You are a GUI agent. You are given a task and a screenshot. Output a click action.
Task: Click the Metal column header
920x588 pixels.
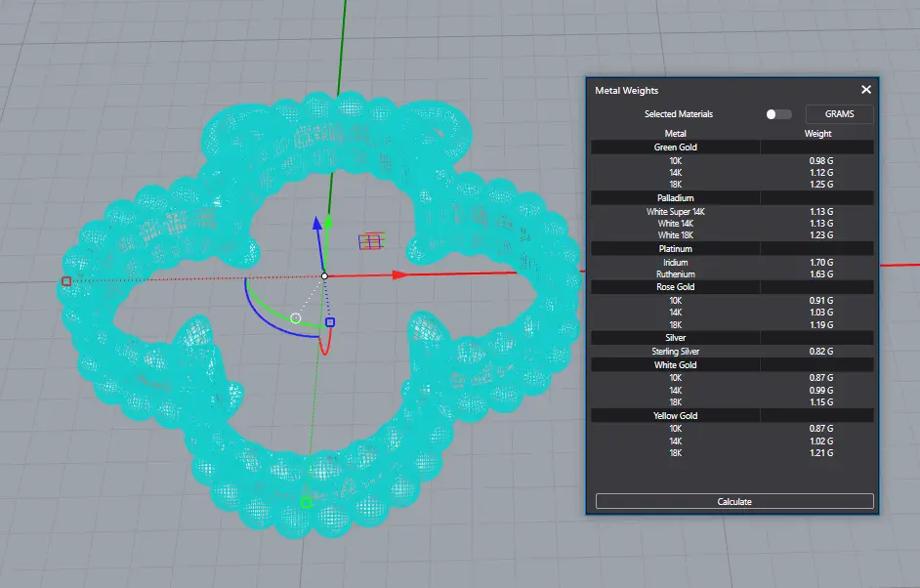pos(675,134)
